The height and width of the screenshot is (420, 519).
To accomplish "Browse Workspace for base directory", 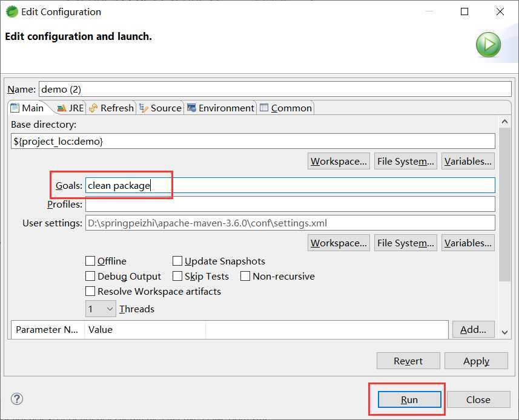I will pyautogui.click(x=339, y=161).
